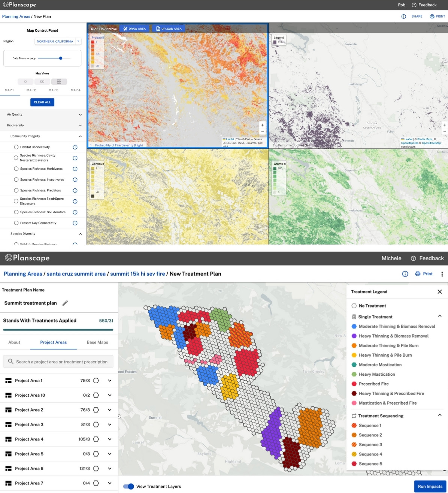Viewport: 448px width, 493px height.
Task: Select Species Richness: Cavity Nesters radio button
Action: point(16,158)
